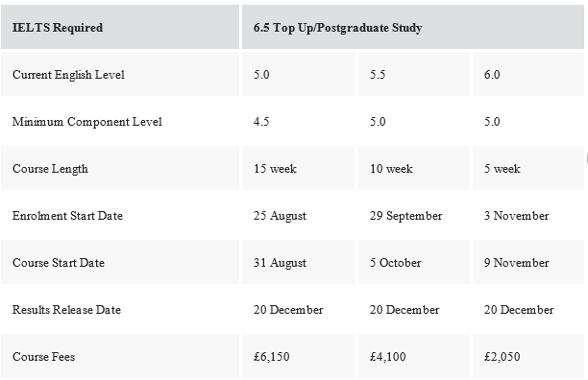Select the £2,050 course fee cell
Viewport: 588px width, 380px height.
(528, 356)
